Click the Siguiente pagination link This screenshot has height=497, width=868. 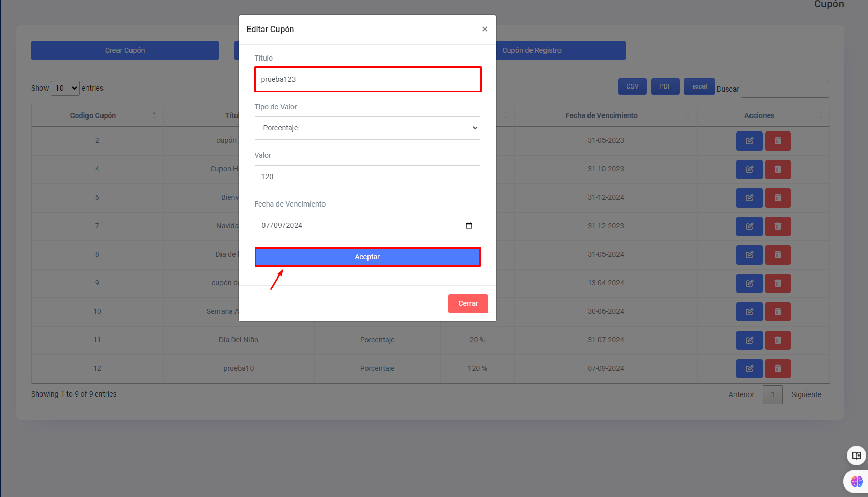[x=806, y=394]
